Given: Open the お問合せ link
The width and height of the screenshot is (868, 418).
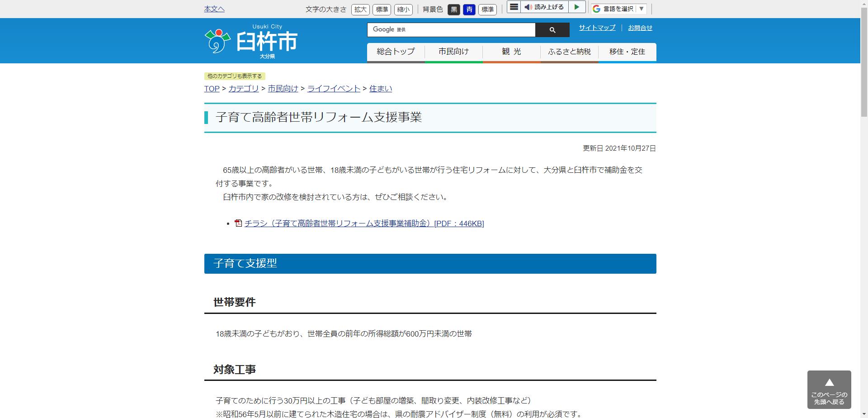Looking at the screenshot, I should tap(640, 28).
